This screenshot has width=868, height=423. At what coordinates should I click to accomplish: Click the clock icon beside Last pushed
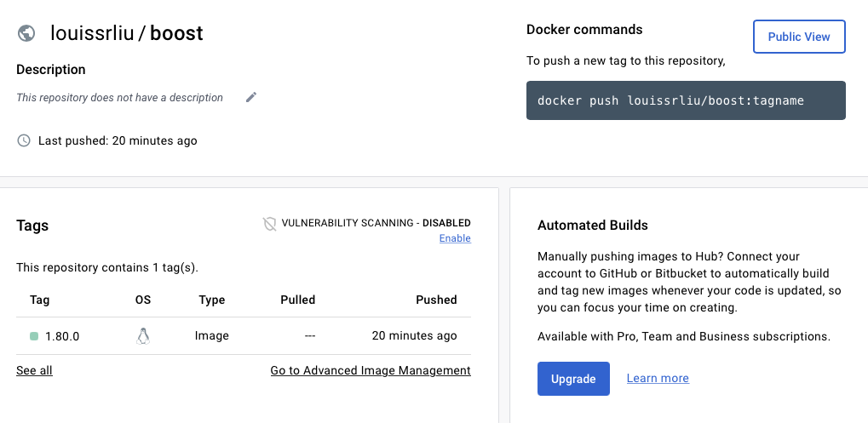point(24,140)
